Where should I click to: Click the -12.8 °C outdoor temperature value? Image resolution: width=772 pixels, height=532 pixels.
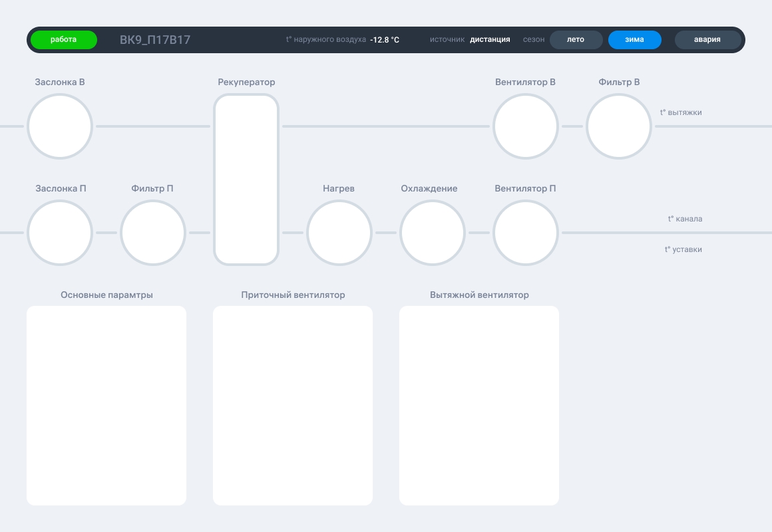pyautogui.click(x=385, y=40)
